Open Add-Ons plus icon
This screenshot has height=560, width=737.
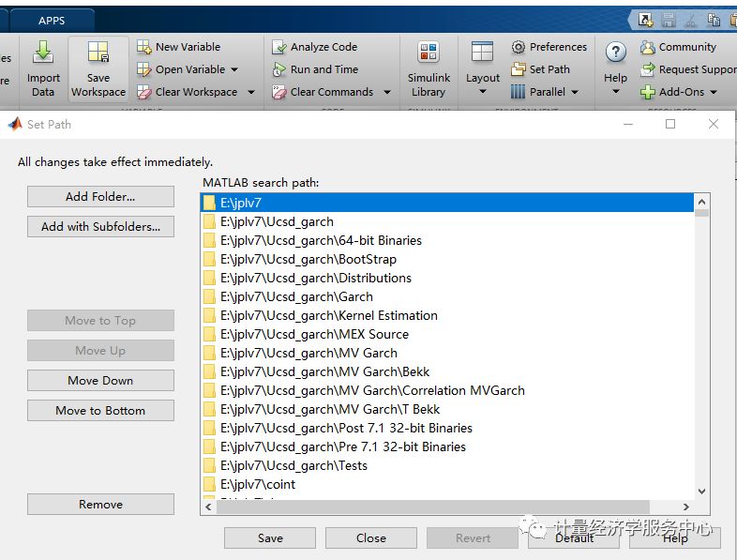[x=647, y=92]
